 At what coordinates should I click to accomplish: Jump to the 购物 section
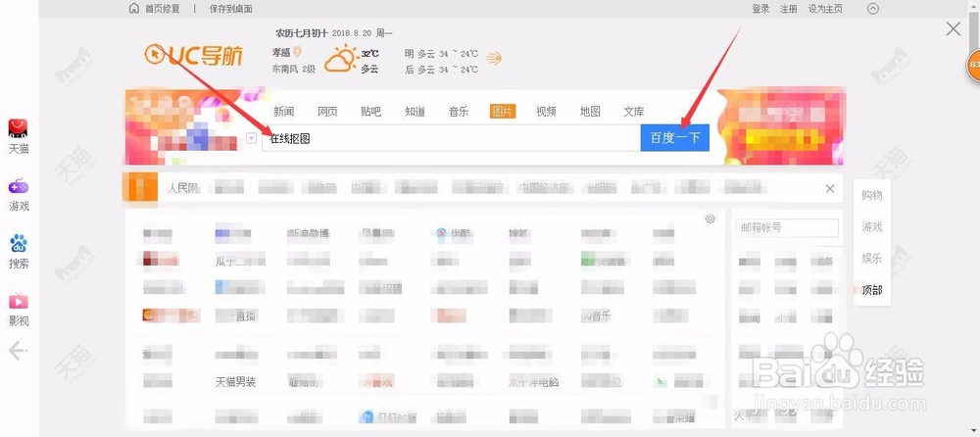[x=872, y=196]
